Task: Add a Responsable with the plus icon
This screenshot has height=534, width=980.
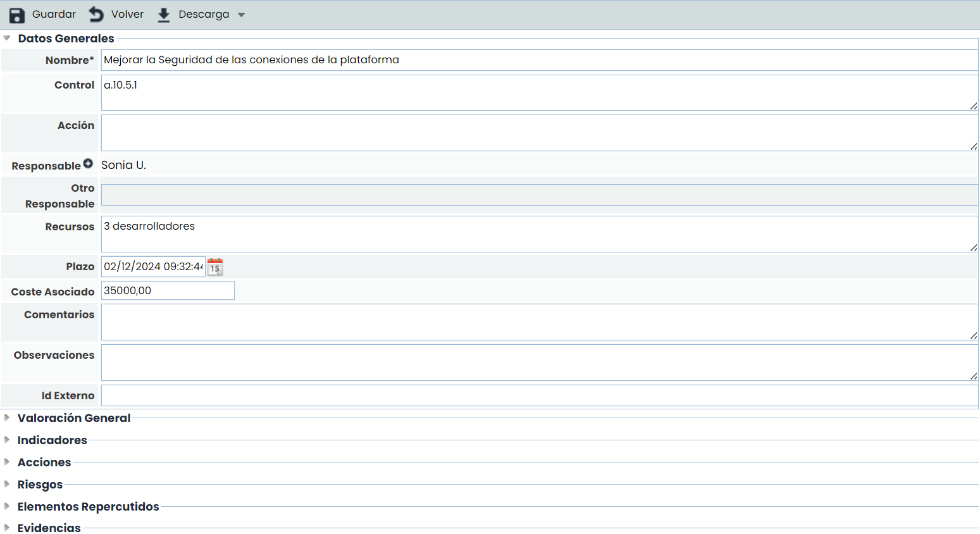Action: coord(88,164)
